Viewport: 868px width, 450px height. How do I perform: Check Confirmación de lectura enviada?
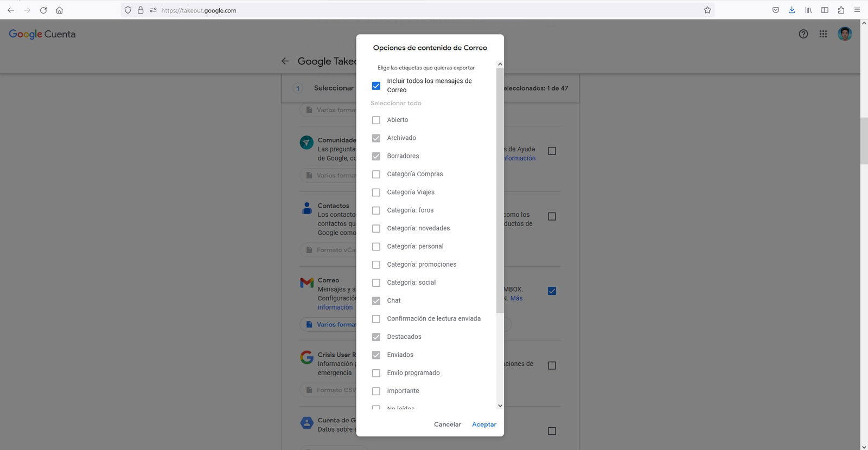click(x=376, y=319)
